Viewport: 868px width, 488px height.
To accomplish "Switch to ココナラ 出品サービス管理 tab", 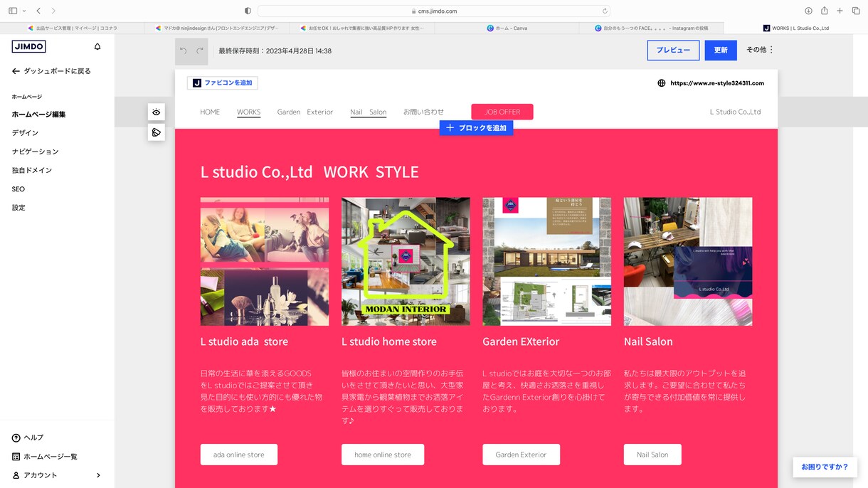I will pos(73,28).
